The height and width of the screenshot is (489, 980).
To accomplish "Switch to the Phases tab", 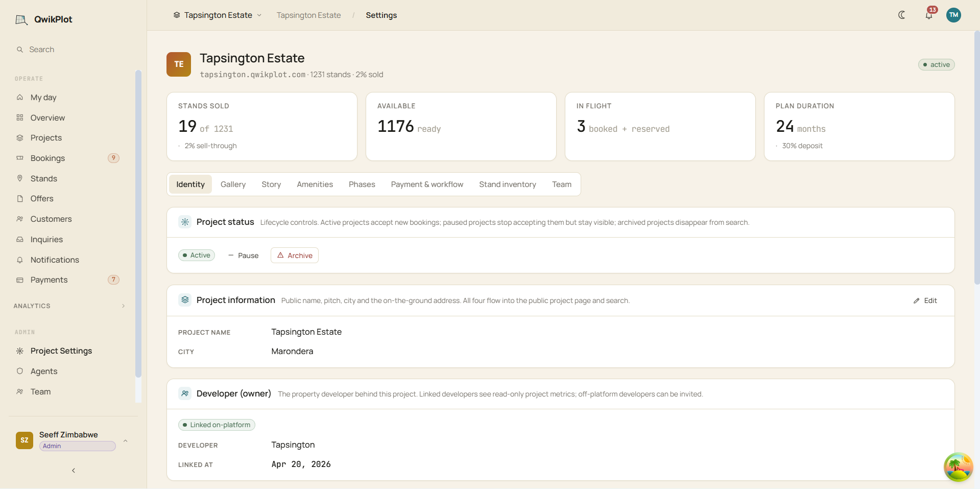I will tap(362, 184).
